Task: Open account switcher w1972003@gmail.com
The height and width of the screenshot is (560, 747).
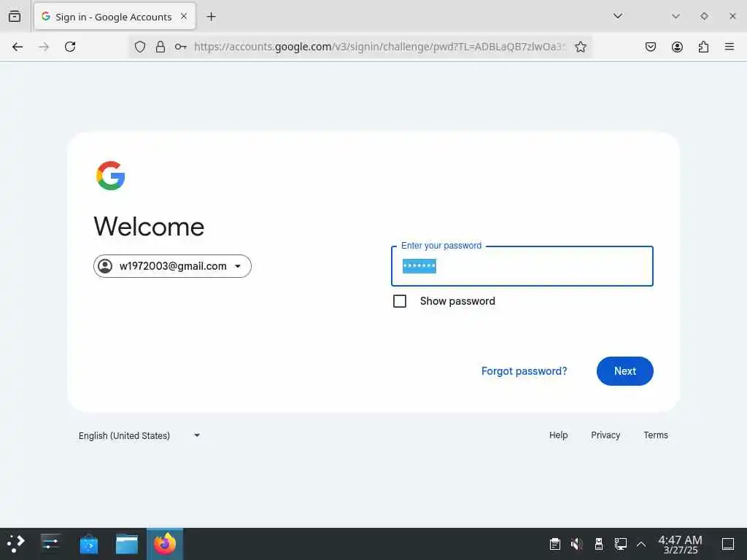Action: (172, 266)
